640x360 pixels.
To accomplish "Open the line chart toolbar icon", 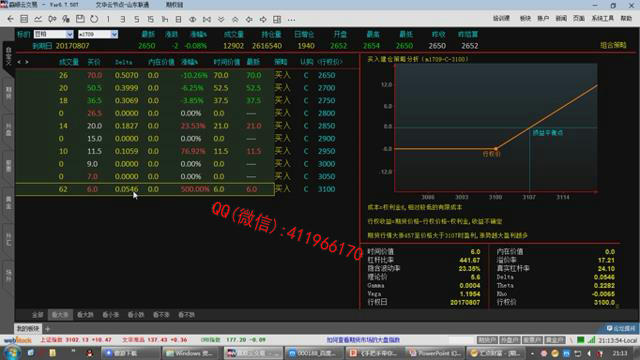I will pos(38,19).
